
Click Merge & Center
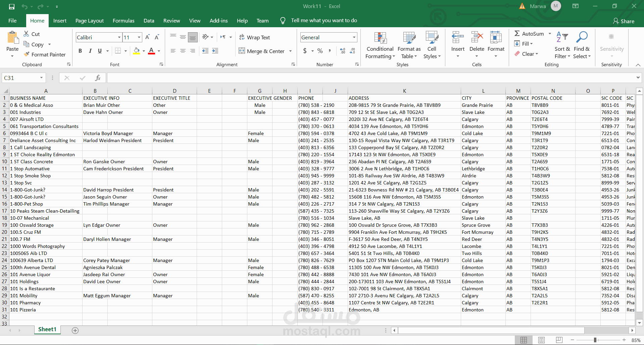point(262,51)
